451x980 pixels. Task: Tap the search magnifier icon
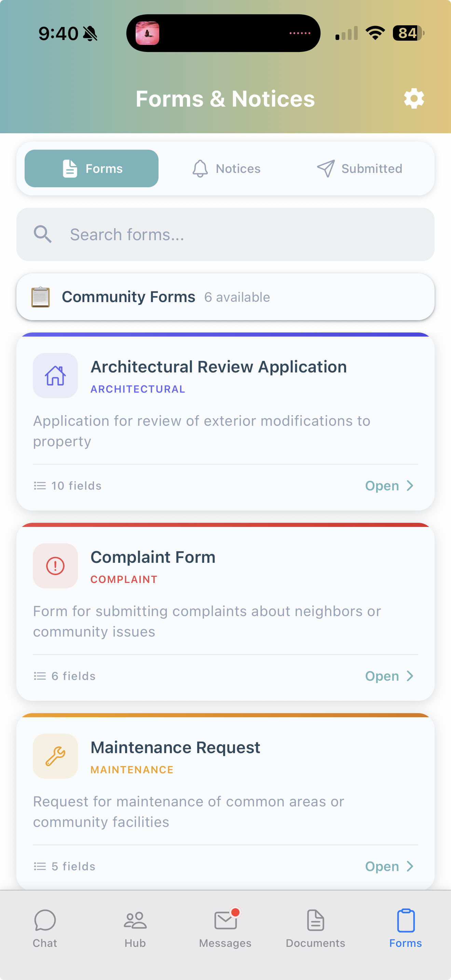43,234
